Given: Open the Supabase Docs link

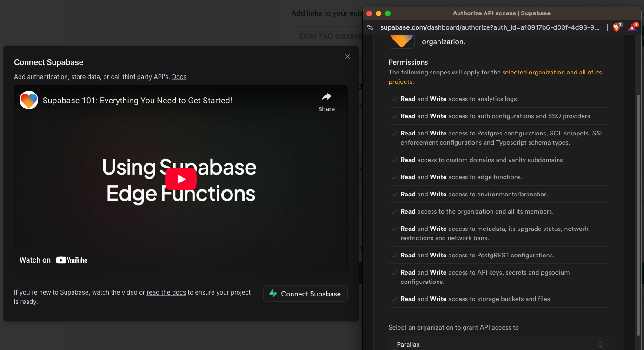Looking at the screenshot, I should [179, 77].
